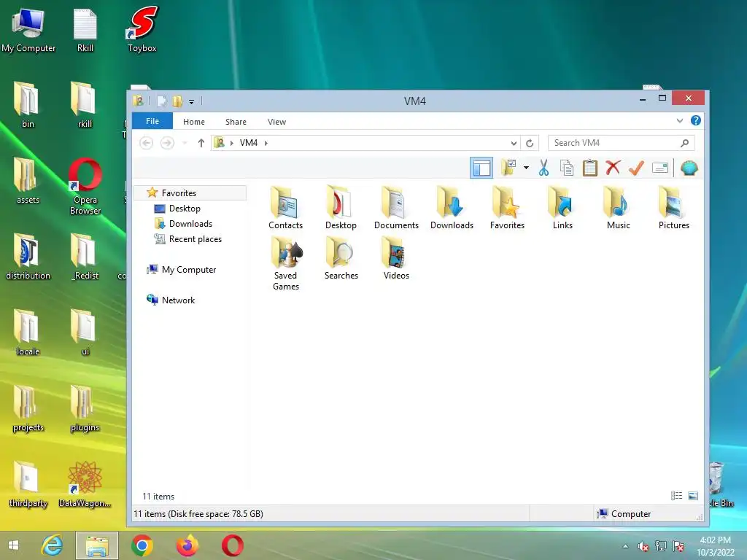Expand breadcrumb chevron before VM4
This screenshot has height=560, width=747.
pos(231,143)
